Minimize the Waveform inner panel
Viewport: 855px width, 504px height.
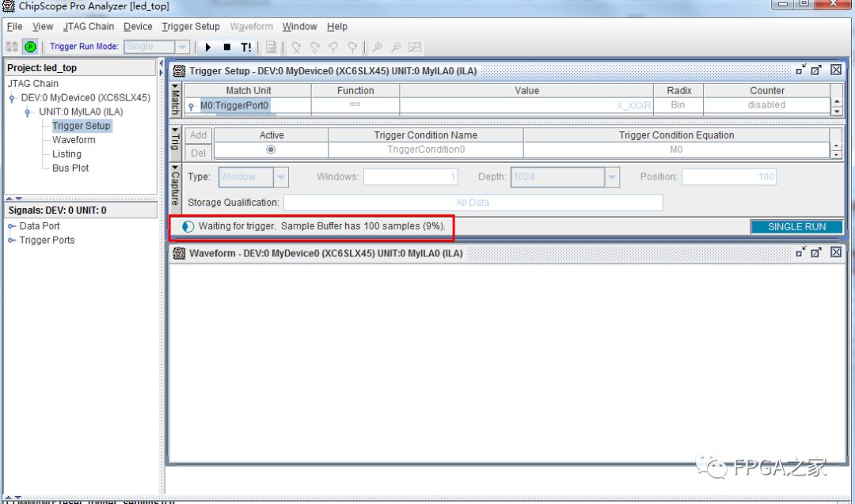[x=800, y=252]
